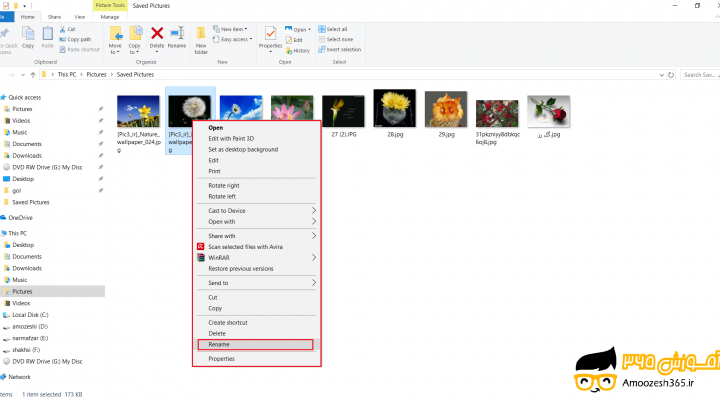This screenshot has width=720, height=400.
Task: Scan selected files with Avira
Action: (245, 247)
